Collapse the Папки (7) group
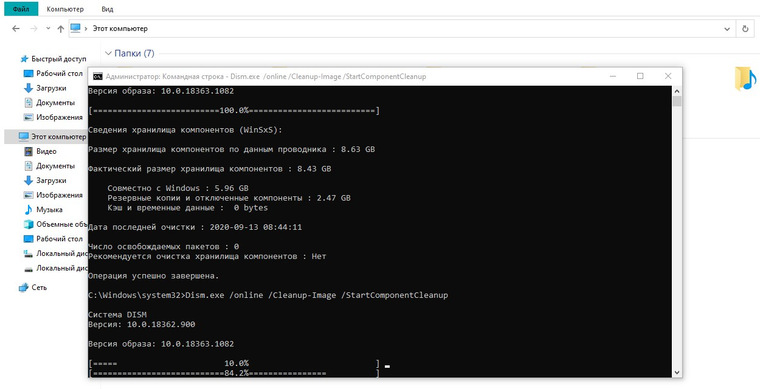Viewport: 760px width, 389px height. pos(109,53)
